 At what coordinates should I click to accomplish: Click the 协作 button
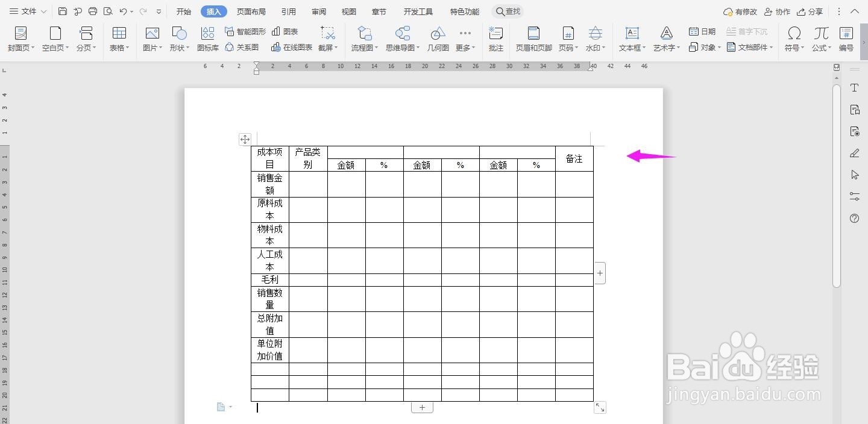777,11
